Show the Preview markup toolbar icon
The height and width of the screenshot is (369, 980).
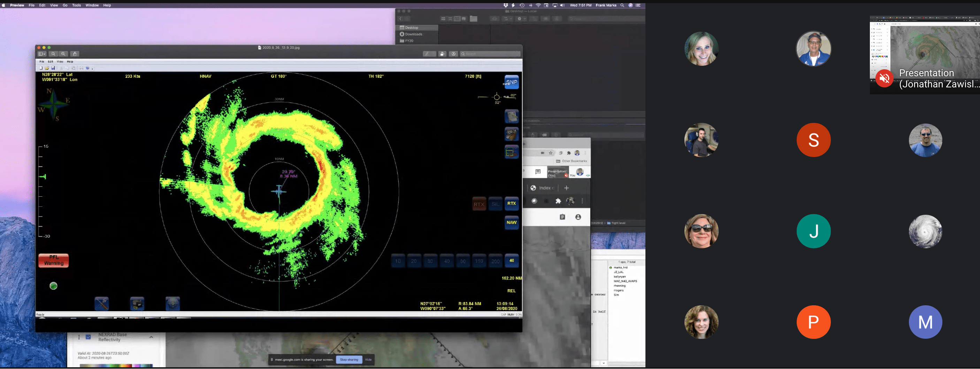[x=453, y=54]
